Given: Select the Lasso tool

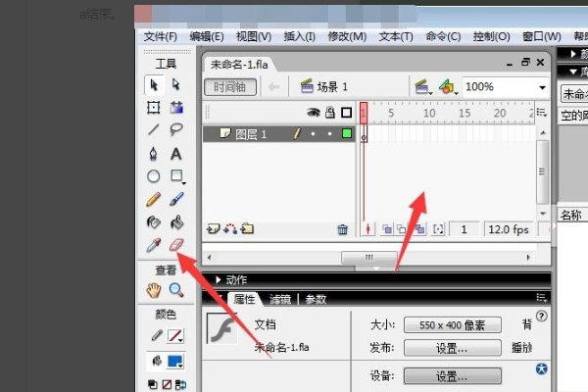Looking at the screenshot, I should point(176,129).
